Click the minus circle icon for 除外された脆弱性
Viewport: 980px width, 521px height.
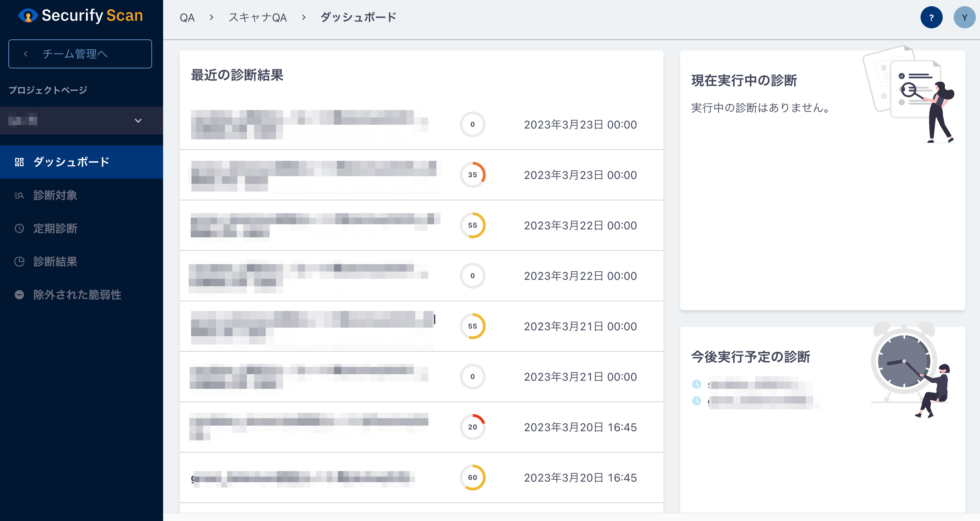click(19, 295)
